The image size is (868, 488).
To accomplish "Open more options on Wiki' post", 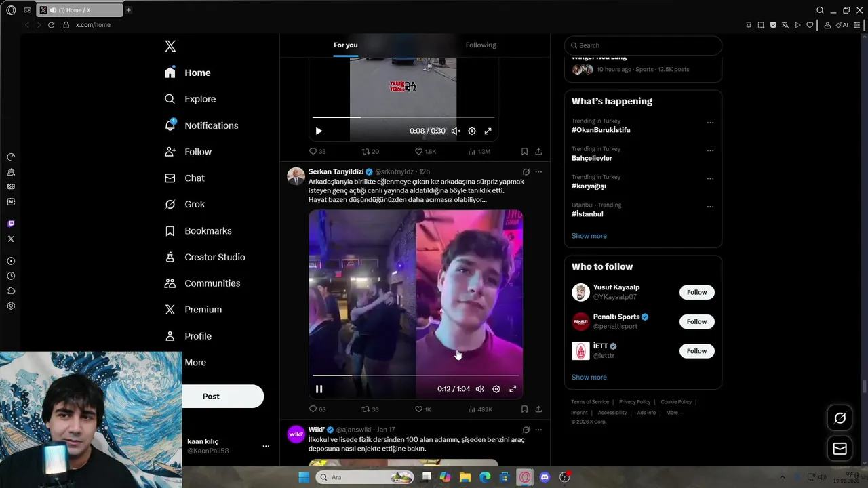I will [538, 430].
